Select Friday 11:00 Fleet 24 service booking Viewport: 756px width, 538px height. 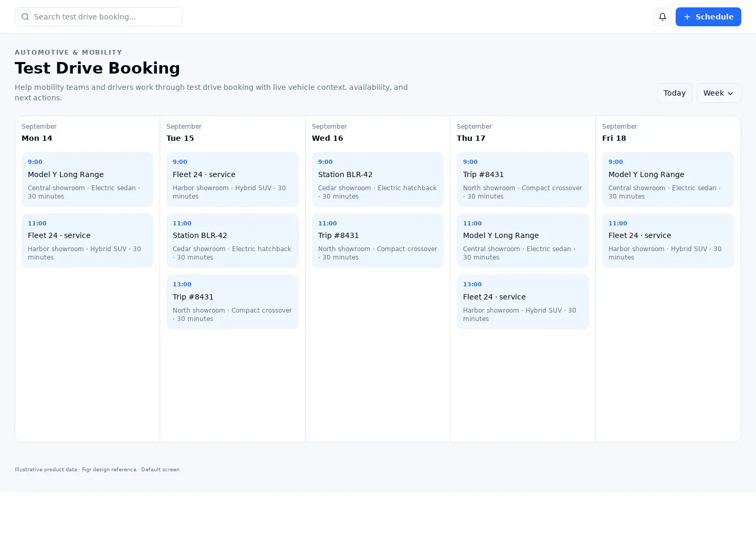point(668,241)
